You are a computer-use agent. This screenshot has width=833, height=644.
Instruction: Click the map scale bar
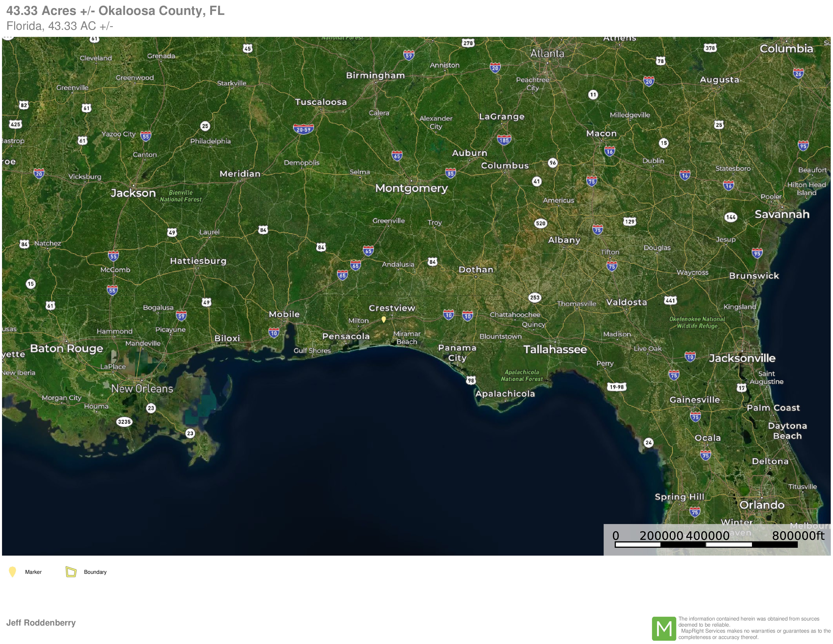point(706,544)
